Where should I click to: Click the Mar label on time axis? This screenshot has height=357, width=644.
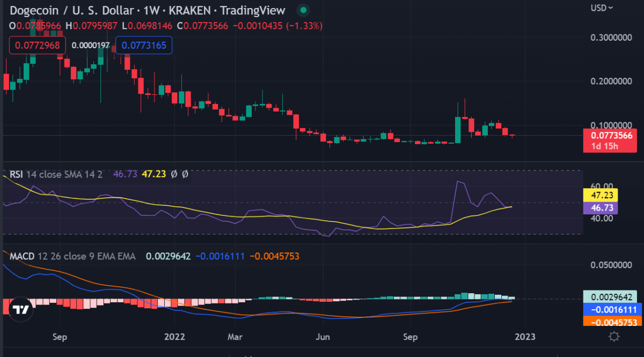235,337
